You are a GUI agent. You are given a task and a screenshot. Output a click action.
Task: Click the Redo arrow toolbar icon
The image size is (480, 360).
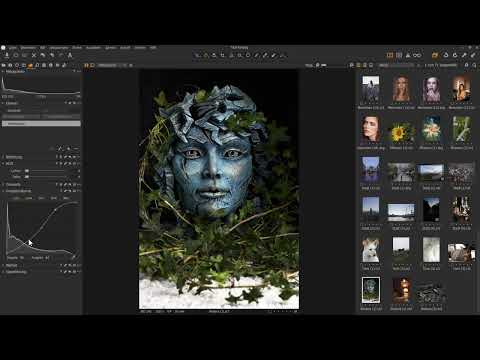(x=61, y=55)
